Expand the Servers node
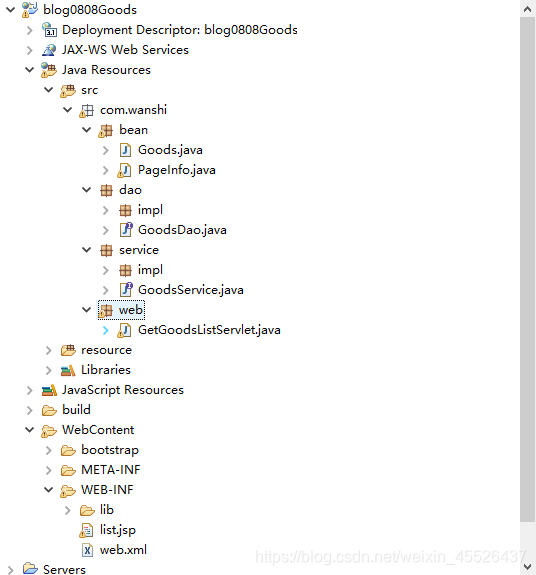Screen dimensions: 536x575 11,569
